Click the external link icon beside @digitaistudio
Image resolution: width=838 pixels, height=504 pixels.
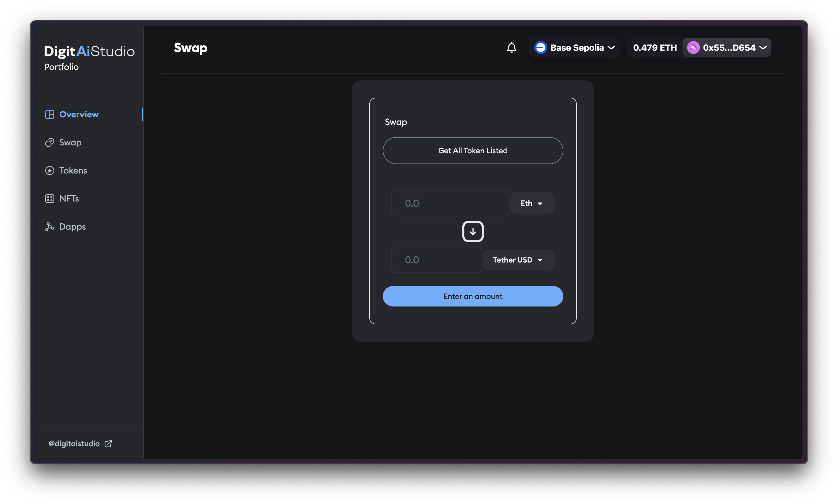(108, 444)
